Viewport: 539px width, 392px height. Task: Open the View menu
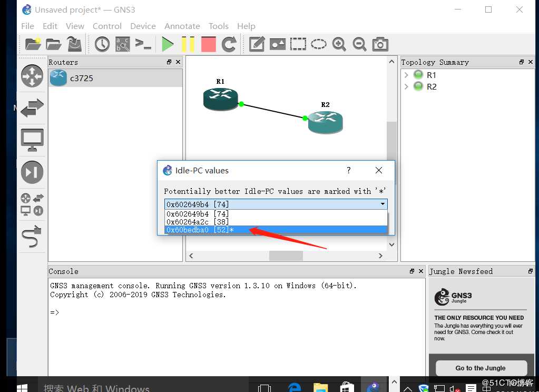point(75,26)
